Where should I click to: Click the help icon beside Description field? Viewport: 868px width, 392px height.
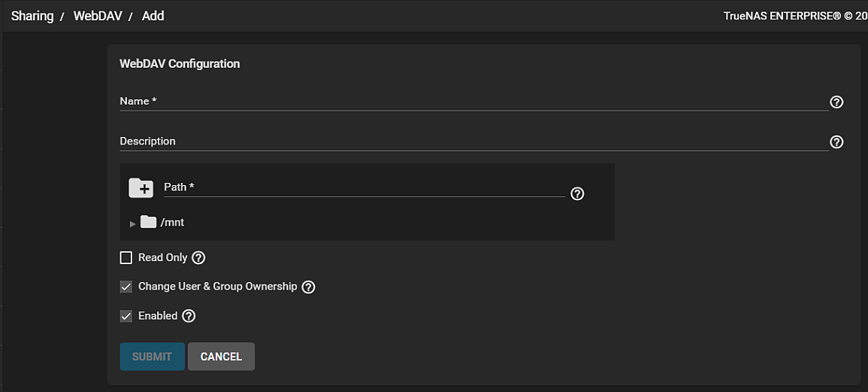(x=836, y=142)
